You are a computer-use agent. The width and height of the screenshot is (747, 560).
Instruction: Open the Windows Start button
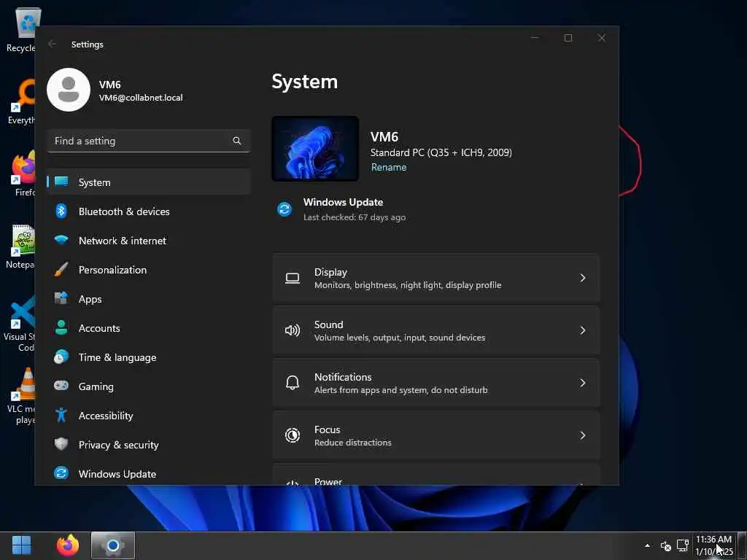pyautogui.click(x=21, y=545)
